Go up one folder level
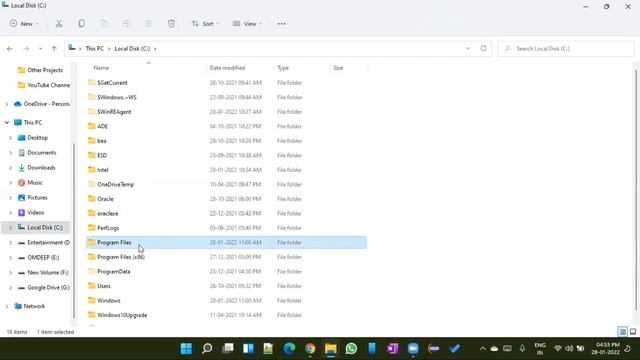This screenshot has height=360, width=640. [x=54, y=49]
